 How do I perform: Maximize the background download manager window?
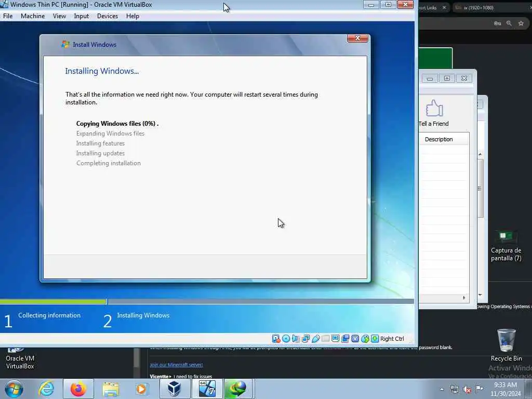pyautogui.click(x=447, y=78)
